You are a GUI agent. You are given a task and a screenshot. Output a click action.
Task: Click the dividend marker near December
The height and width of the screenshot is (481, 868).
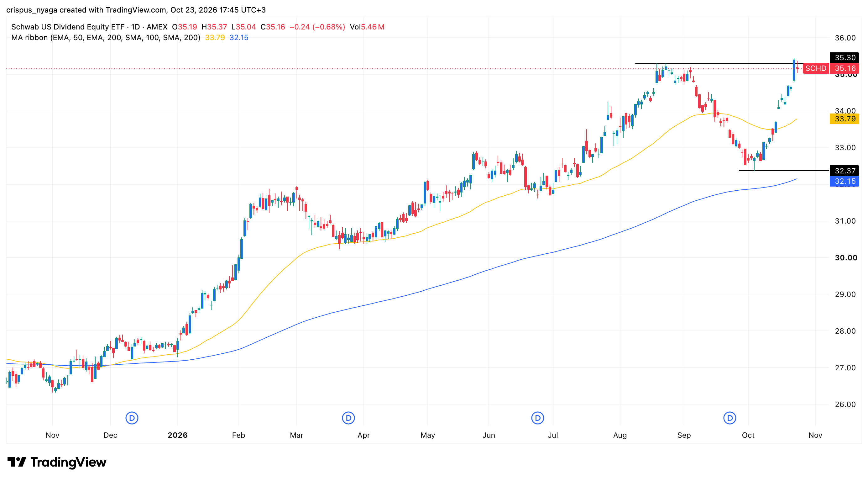[x=132, y=418]
